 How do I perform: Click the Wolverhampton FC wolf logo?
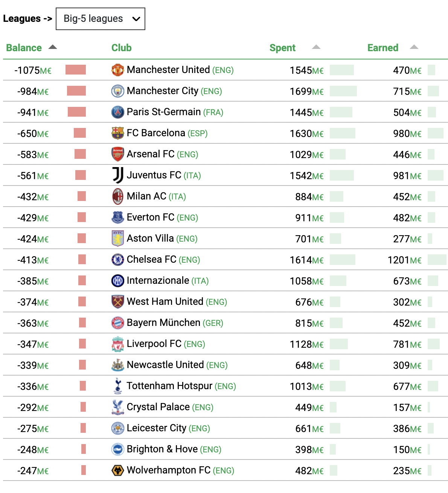point(118,470)
